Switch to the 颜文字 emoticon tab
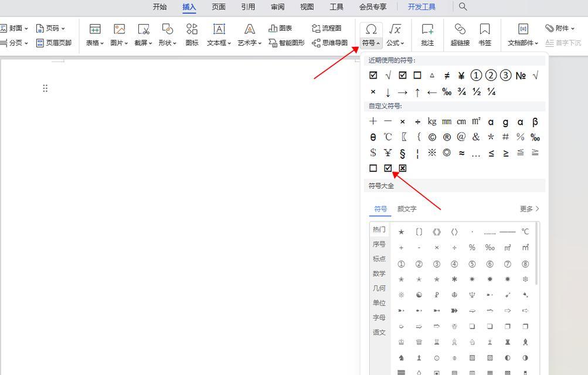Viewport: 588px width, 375px height. click(x=407, y=209)
